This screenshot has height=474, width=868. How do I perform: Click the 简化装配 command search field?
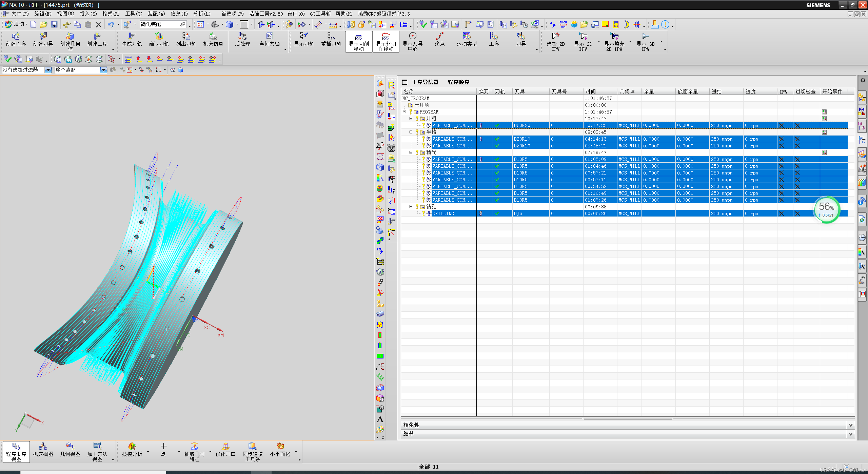(163, 24)
